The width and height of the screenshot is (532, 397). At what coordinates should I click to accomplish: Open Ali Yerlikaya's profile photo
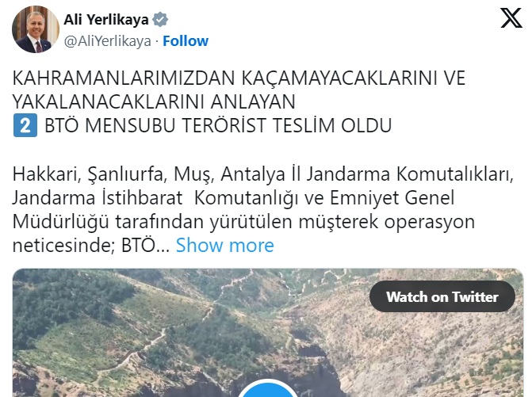36,29
